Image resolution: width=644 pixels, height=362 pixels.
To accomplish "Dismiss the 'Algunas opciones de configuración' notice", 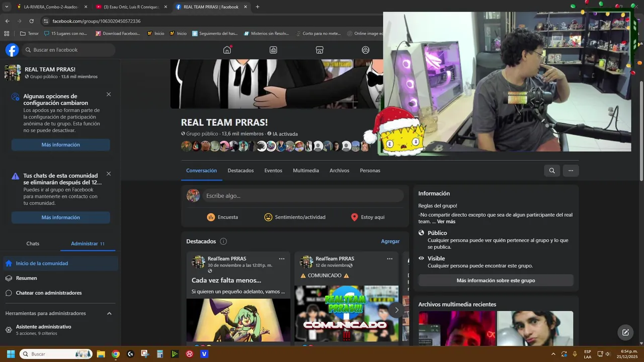I will click(109, 95).
